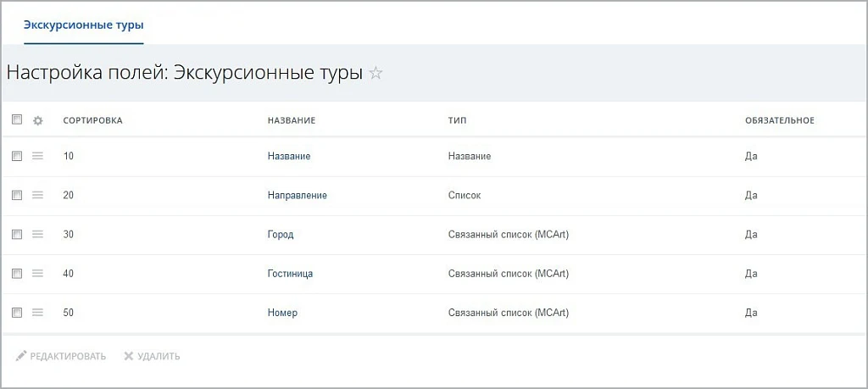Click sort value 30
This screenshot has height=389, width=868.
coord(69,235)
